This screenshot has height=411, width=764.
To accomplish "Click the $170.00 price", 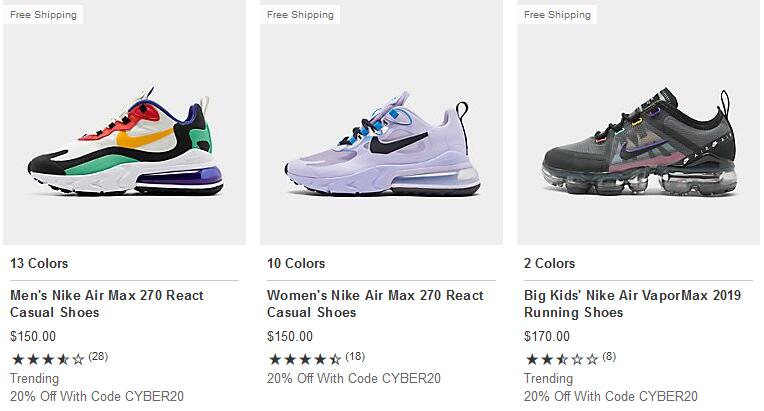I will 547,336.
